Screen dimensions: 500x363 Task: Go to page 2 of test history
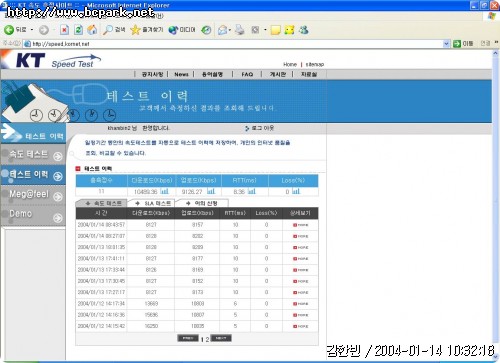coord(207,339)
